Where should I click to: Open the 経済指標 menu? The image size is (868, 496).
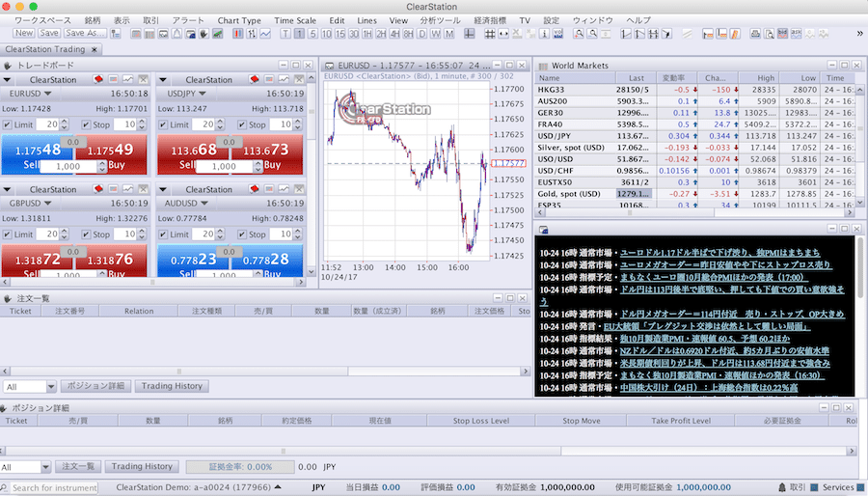pyautogui.click(x=490, y=20)
